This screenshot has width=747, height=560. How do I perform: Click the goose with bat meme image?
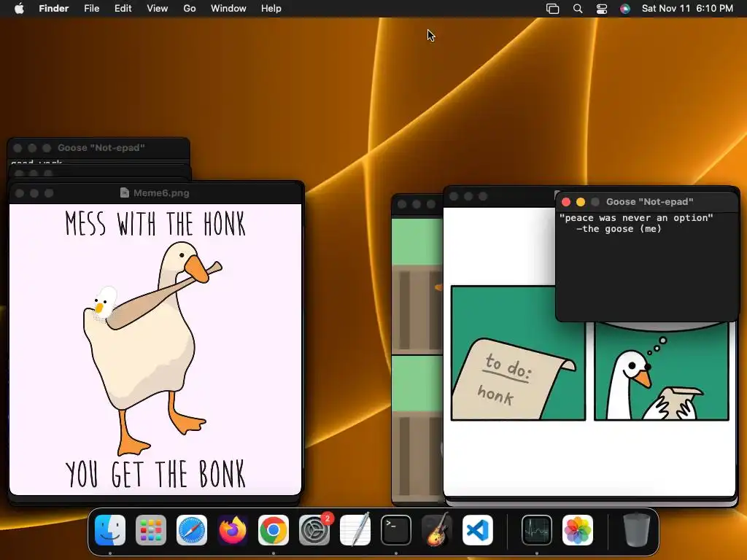pos(155,349)
